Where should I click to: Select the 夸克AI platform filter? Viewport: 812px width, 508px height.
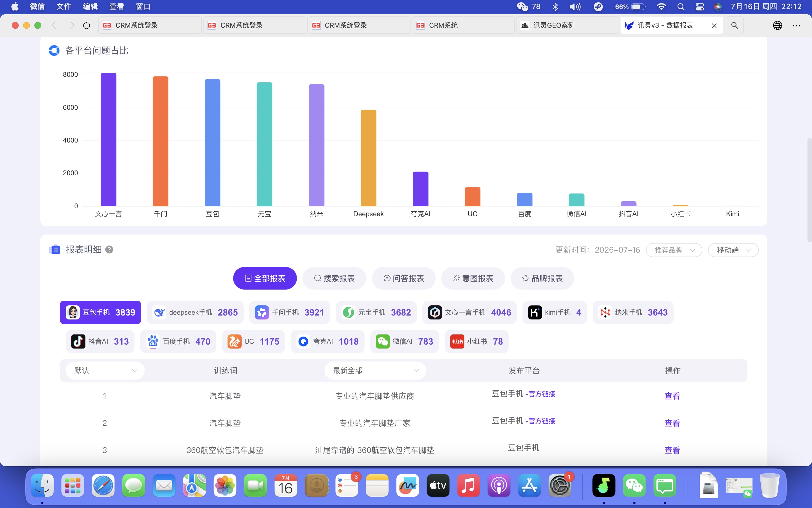328,341
